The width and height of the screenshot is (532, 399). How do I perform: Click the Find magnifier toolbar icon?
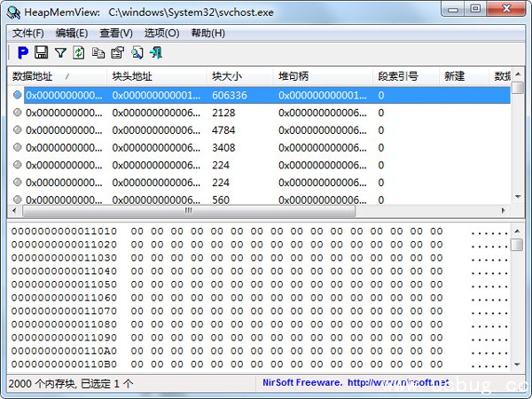[137, 53]
